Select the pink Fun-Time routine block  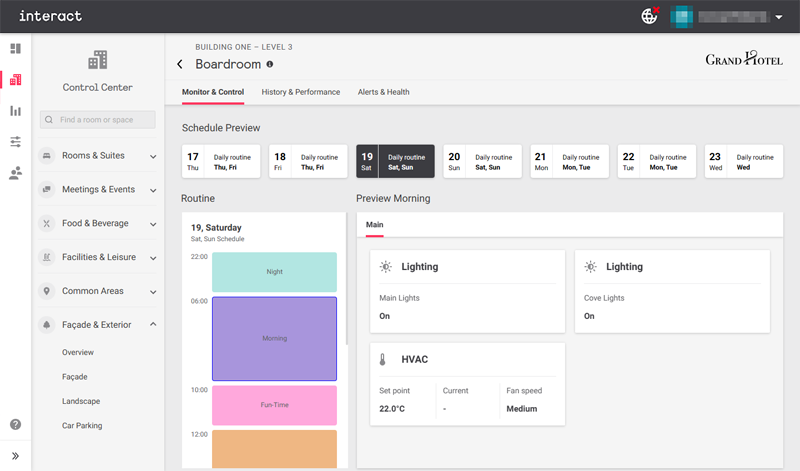click(x=274, y=405)
